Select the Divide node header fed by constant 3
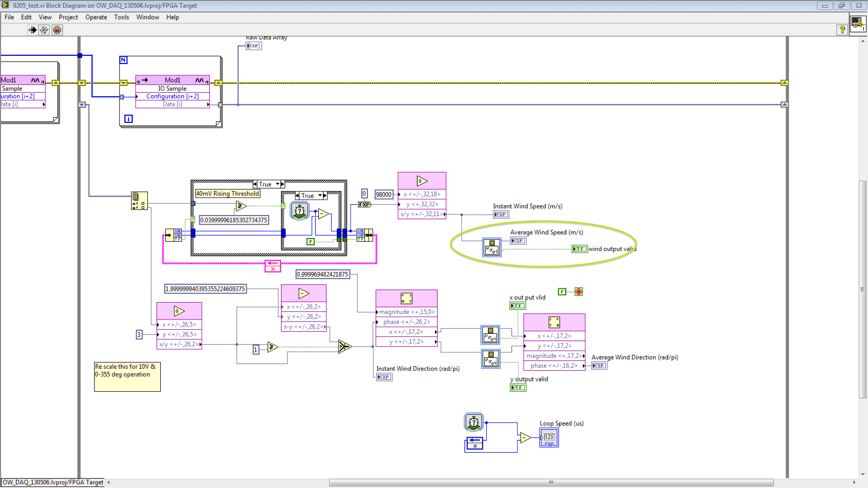 click(179, 311)
